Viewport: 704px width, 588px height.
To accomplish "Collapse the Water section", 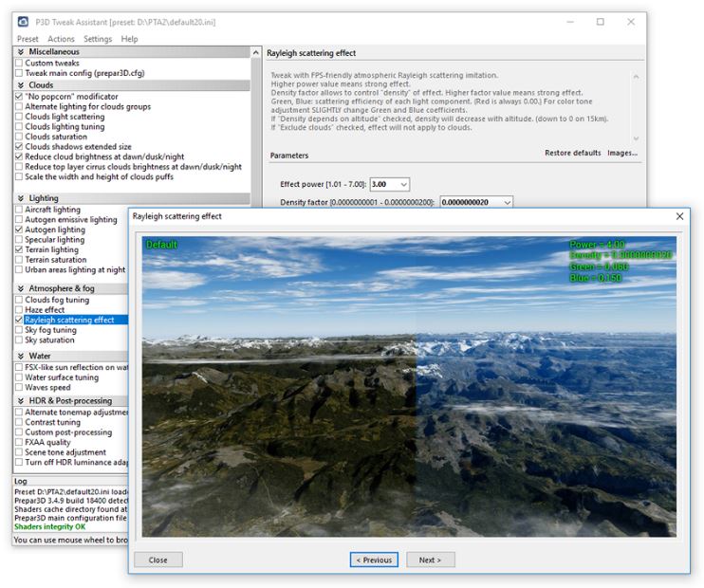I will coord(21,356).
